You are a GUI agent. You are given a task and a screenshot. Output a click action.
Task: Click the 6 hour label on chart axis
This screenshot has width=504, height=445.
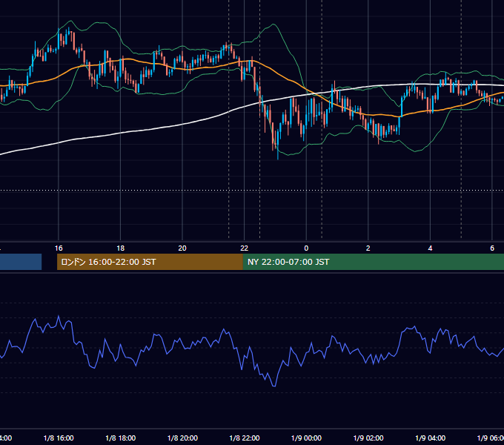click(492, 248)
